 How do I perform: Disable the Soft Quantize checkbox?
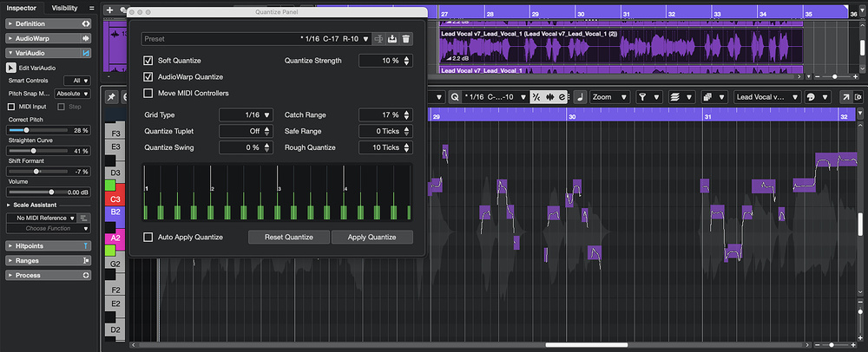point(148,61)
